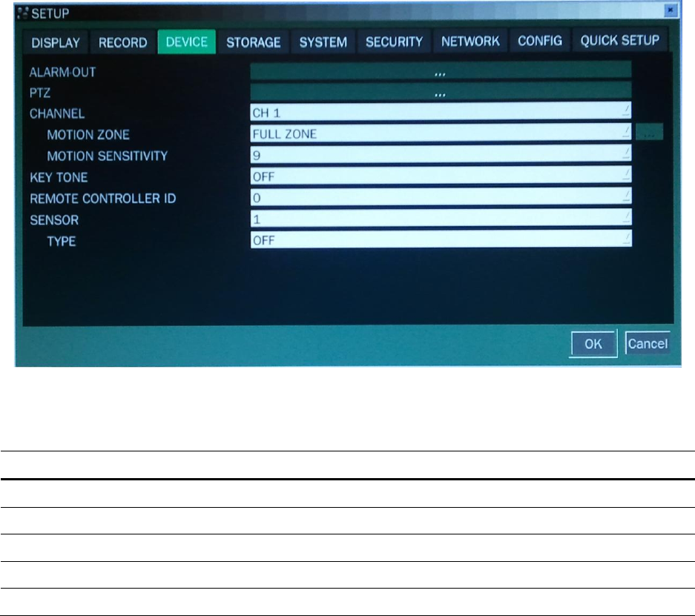Open the NETWORK tab

(x=470, y=42)
